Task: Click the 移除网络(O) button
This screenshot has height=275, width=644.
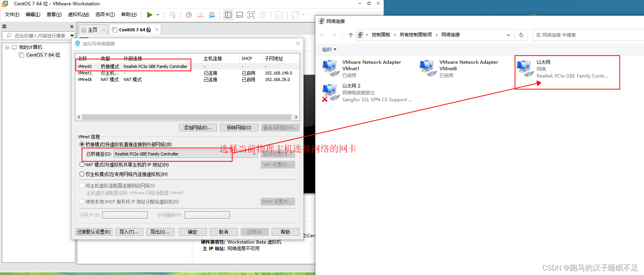Action: (239, 128)
